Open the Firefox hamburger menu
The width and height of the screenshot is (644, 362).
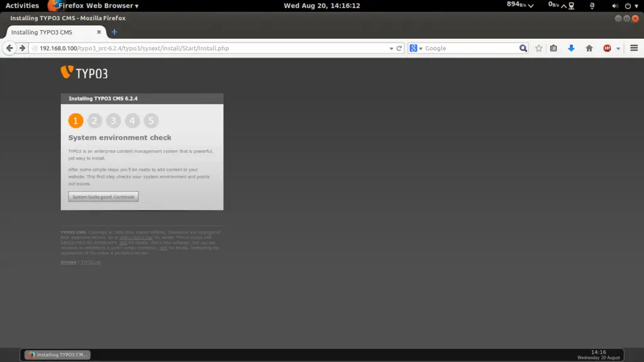click(x=634, y=48)
